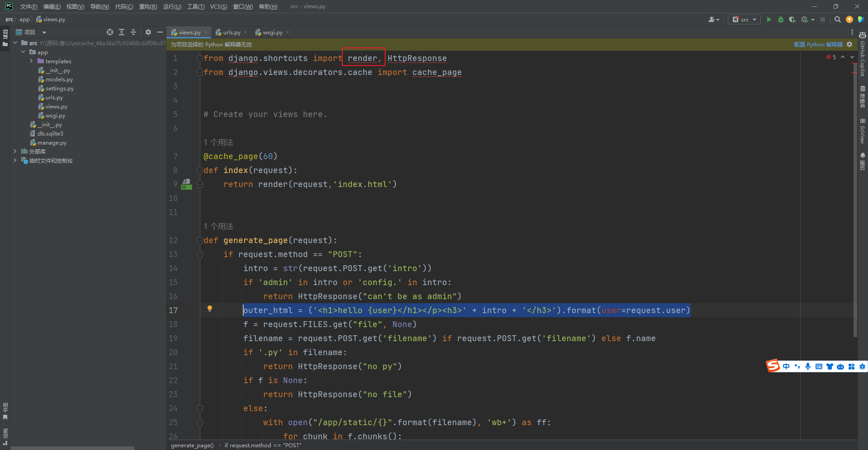Toggle the Project tool window strip button
868x450 pixels.
pyautogui.click(x=5, y=38)
